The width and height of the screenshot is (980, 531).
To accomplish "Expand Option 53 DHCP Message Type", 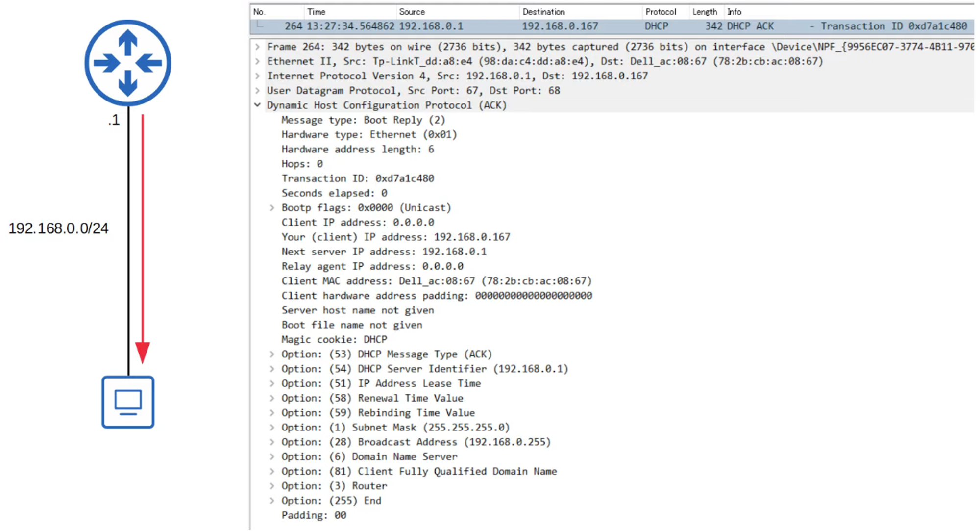I will tap(272, 354).
